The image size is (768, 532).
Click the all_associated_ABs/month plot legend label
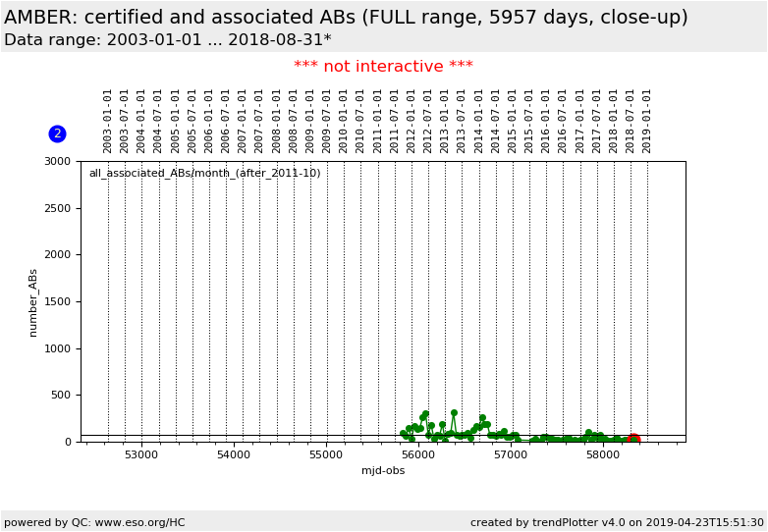pos(204,174)
